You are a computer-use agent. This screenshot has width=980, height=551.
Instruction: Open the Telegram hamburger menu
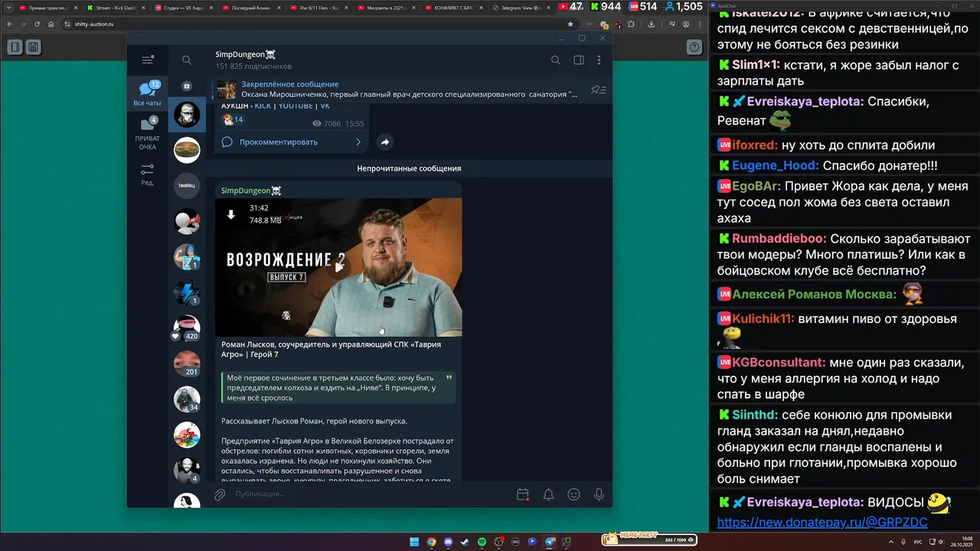[148, 60]
